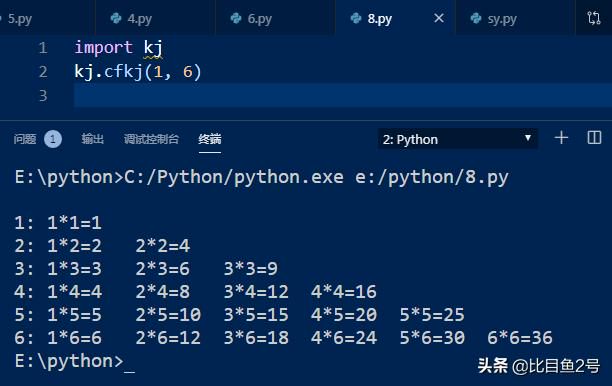Screen dimensions: 612x386
Task: Switch to the 6.py tab
Action: click(x=275, y=18)
